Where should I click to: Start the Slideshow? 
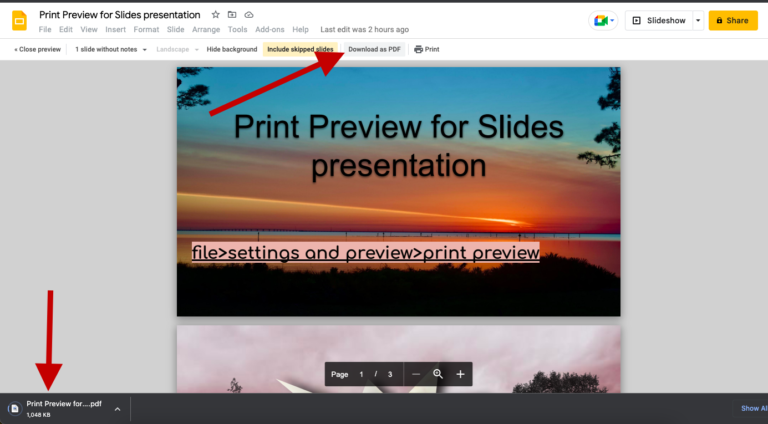point(659,21)
